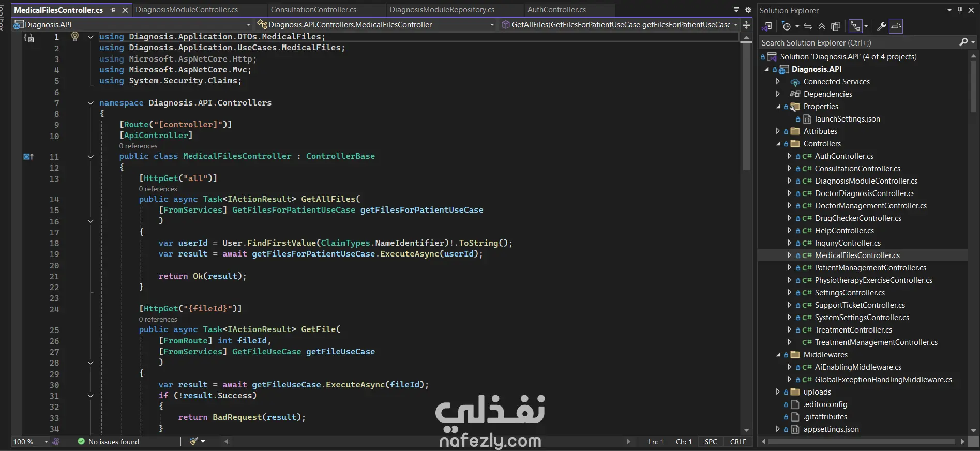Close the MedicalFilesController.cs tab
Screen dimensions: 980x451
tap(125, 10)
